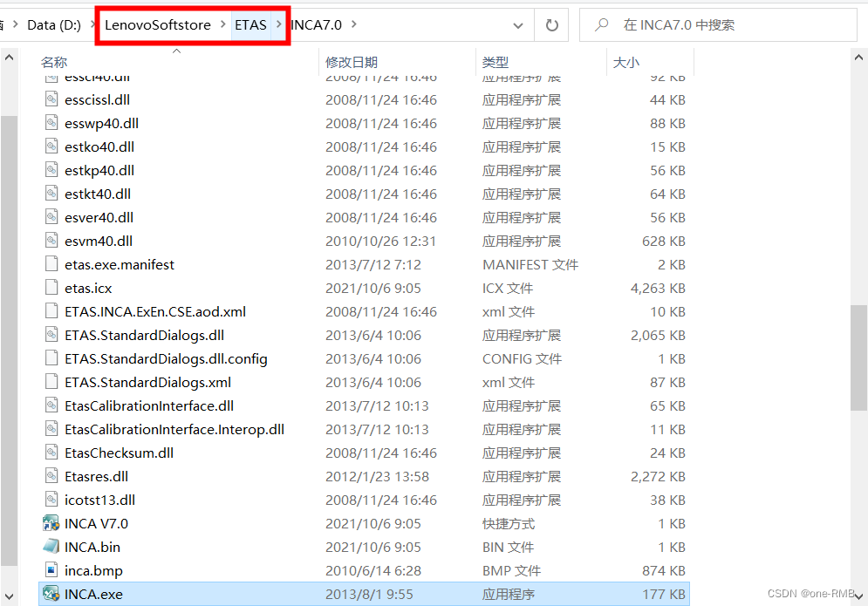This screenshot has width=868, height=606.
Task: Select the EtasChecksum.dll file icon
Action: click(x=51, y=453)
